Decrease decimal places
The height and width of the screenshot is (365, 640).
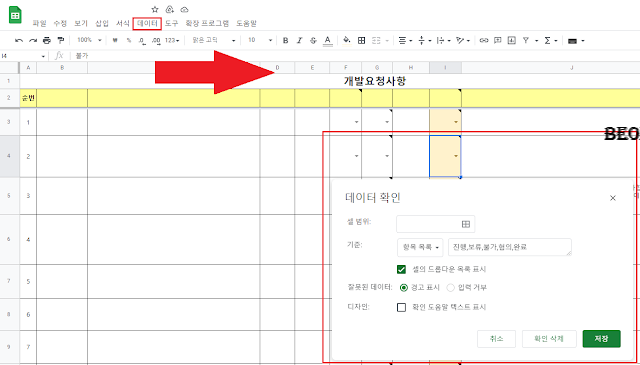(142, 40)
